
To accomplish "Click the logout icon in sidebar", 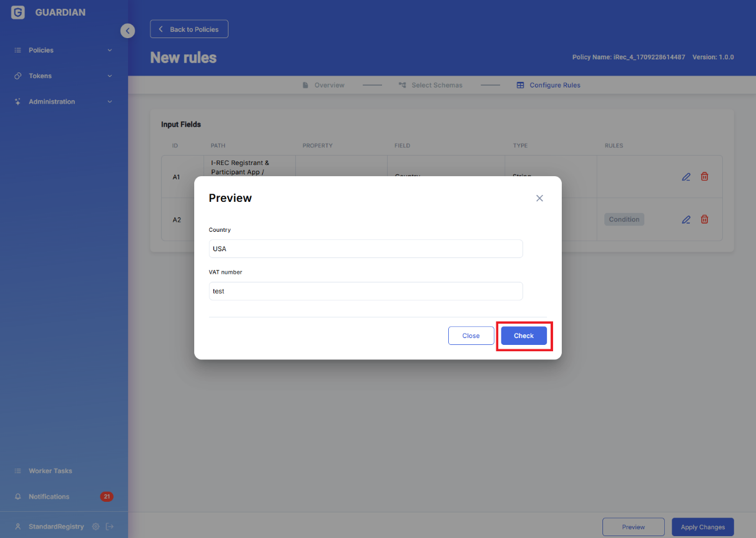I will tap(110, 527).
